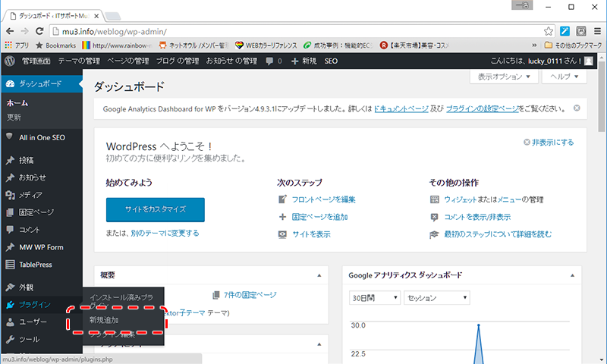
Task: Open ツール tools menu
Action: [42, 339]
